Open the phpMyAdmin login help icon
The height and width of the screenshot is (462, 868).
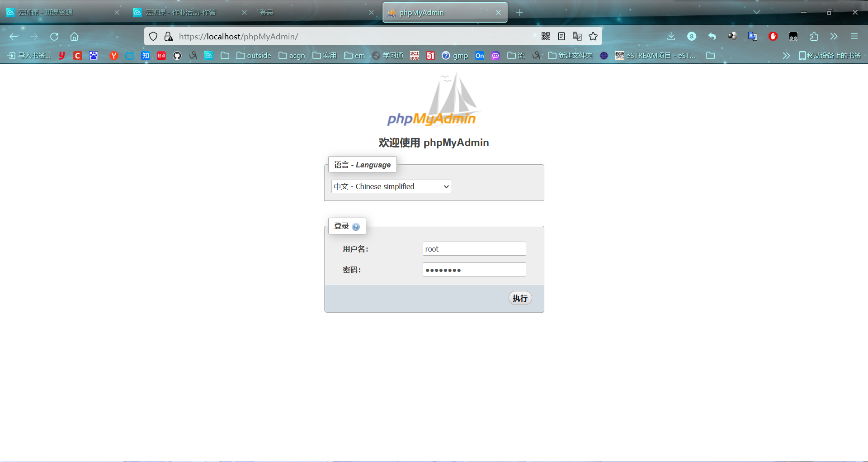(x=356, y=227)
